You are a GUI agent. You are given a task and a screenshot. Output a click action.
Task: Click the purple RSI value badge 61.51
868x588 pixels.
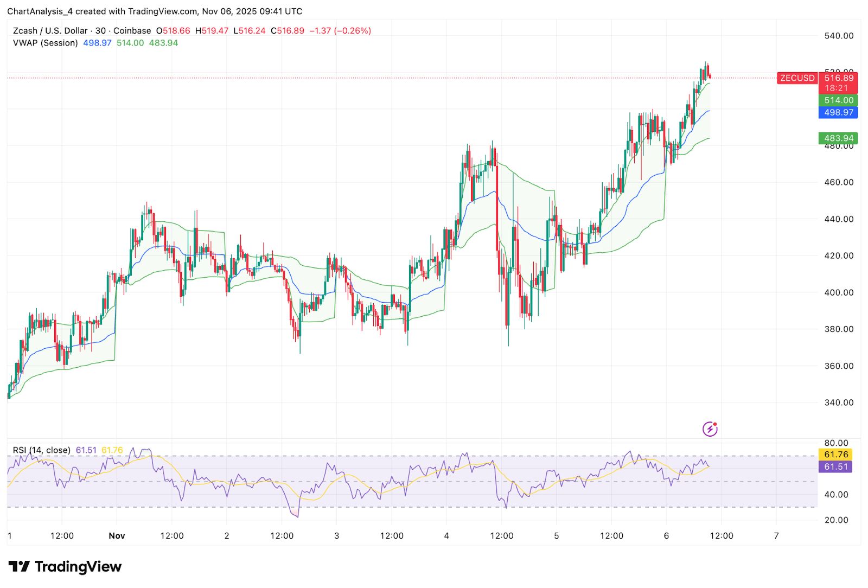[834, 466]
